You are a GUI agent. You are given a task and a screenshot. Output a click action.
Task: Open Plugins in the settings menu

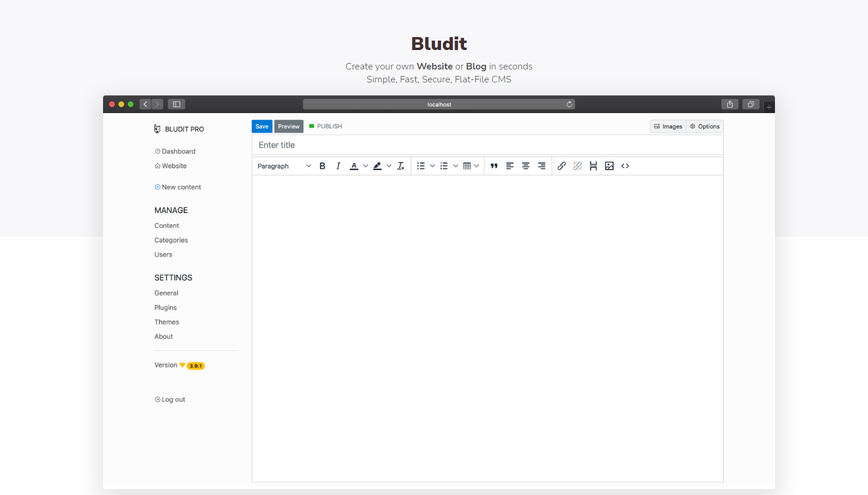click(x=165, y=307)
